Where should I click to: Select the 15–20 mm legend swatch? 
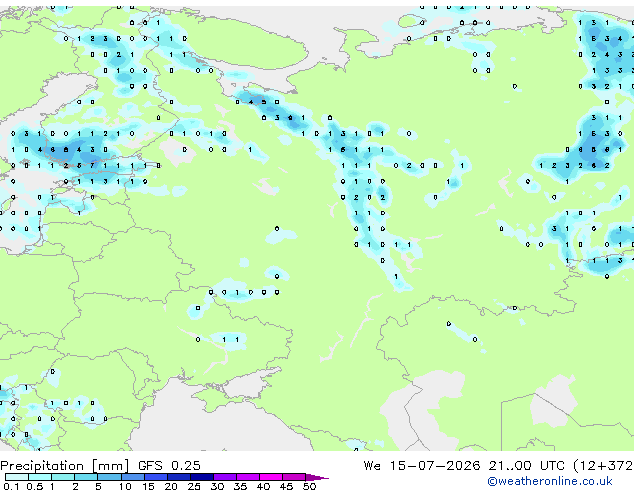[156, 477]
